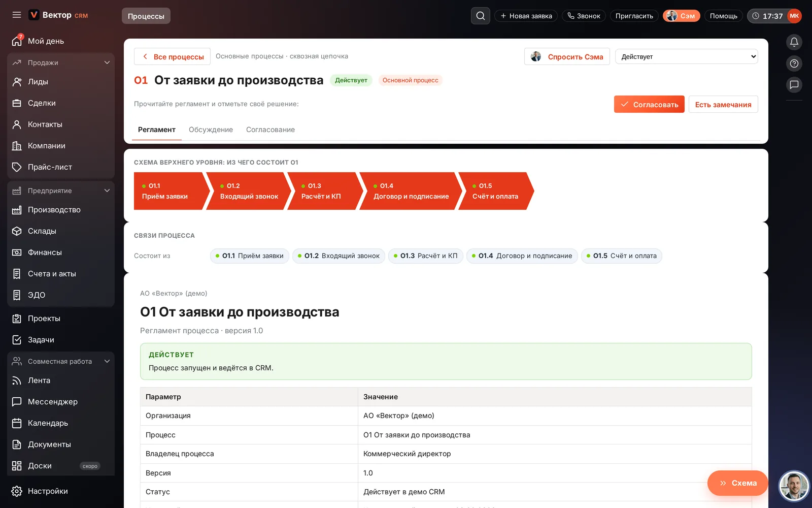The width and height of the screenshot is (812, 508).
Task: Switch to the Согласование tab
Action: (270, 130)
